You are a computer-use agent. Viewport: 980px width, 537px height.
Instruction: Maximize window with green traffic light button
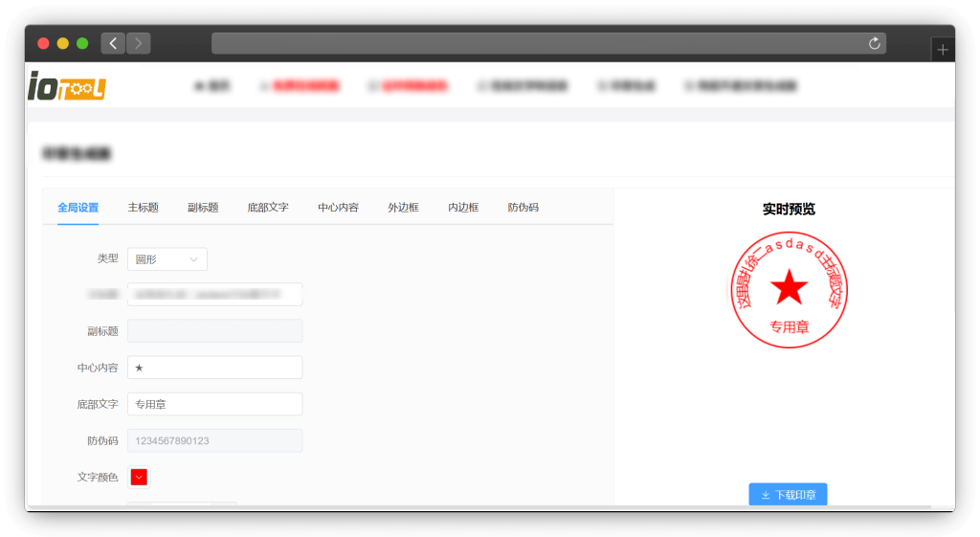coord(82,43)
